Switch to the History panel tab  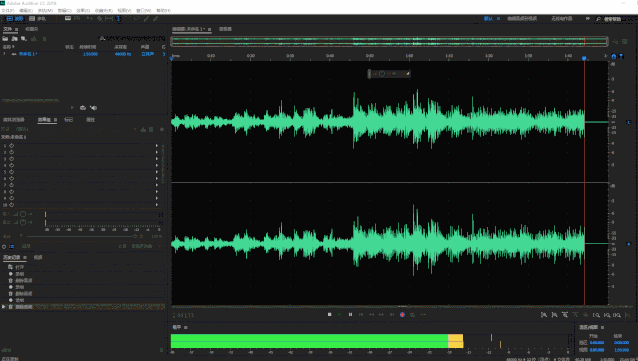(x=12, y=257)
